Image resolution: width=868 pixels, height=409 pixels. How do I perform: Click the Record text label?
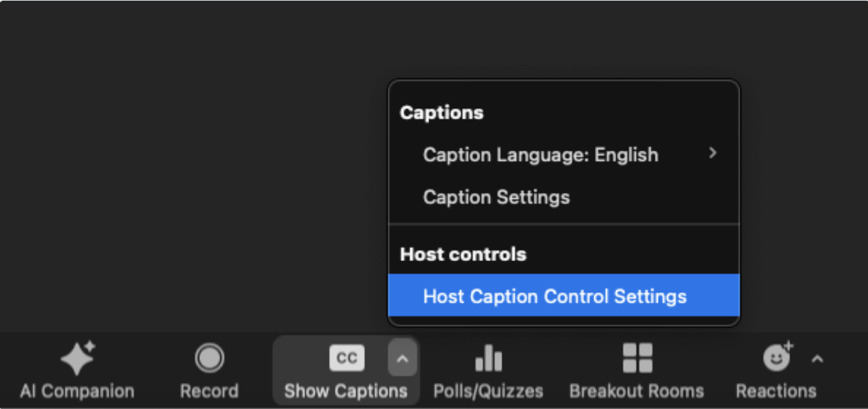pyautogui.click(x=209, y=391)
